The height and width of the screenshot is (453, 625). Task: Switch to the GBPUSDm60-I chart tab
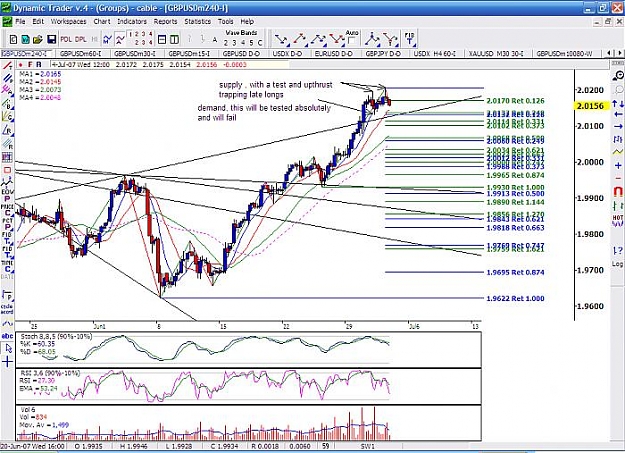[x=80, y=53]
